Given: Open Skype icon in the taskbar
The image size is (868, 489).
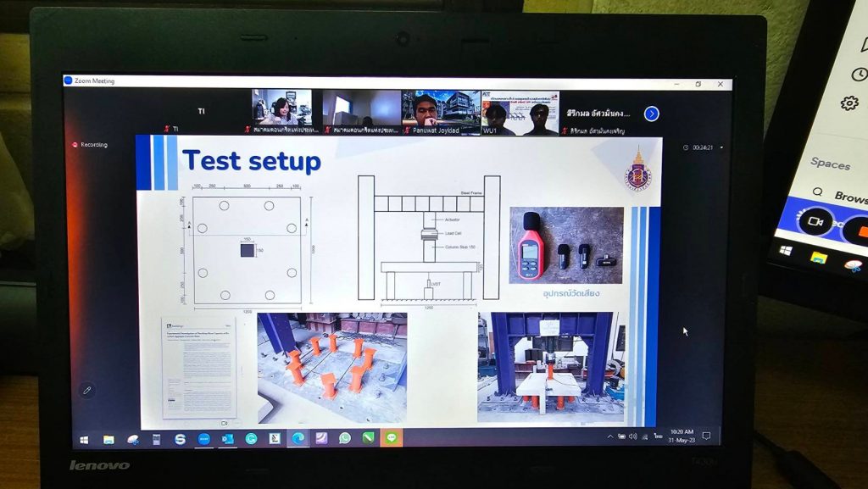Looking at the screenshot, I should pyautogui.click(x=180, y=438).
